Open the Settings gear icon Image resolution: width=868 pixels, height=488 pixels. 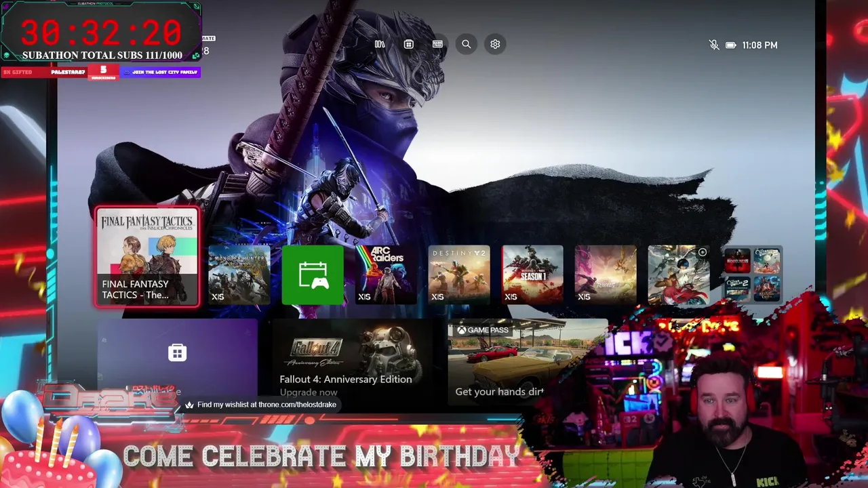click(495, 44)
